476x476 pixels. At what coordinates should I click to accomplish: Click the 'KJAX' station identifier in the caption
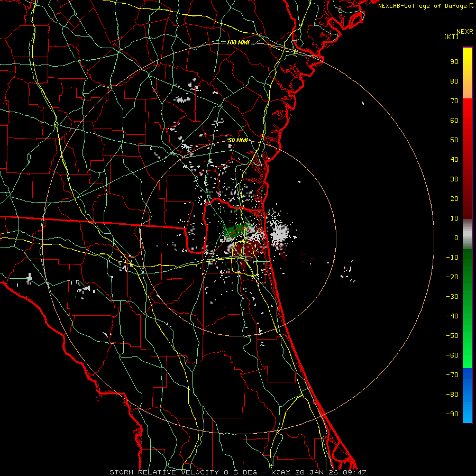click(x=281, y=472)
